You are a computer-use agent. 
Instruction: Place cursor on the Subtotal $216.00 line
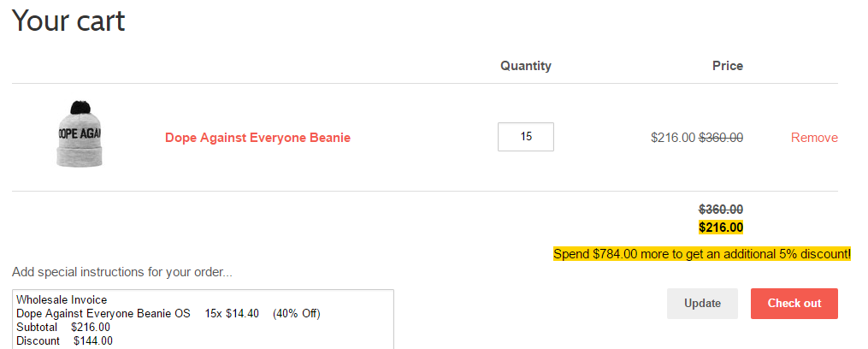coord(63,328)
